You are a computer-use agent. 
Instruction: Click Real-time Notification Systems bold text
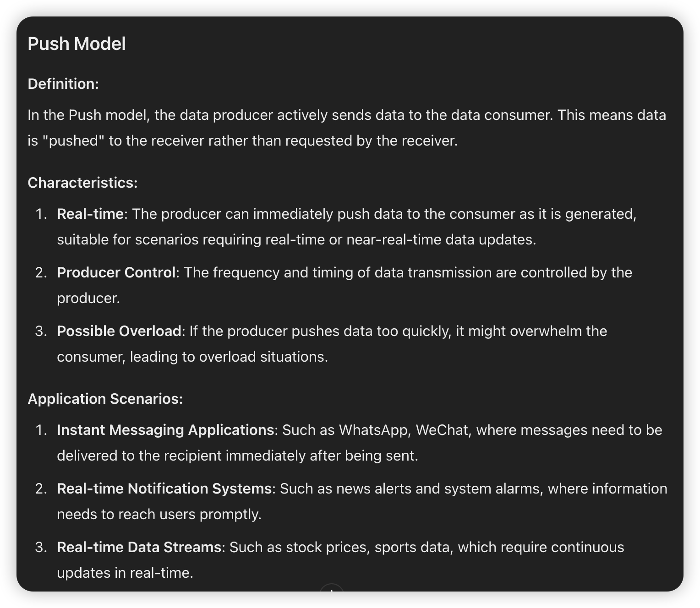click(x=164, y=489)
